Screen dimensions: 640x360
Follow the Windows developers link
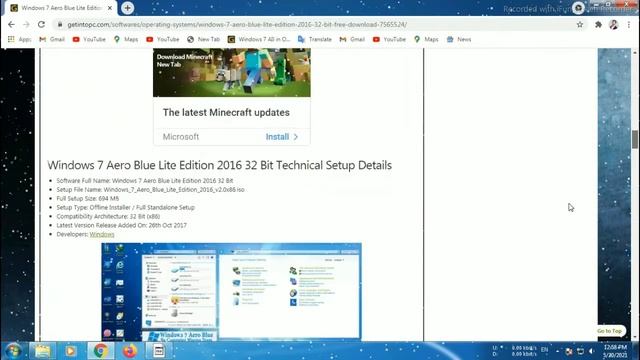tap(102, 234)
